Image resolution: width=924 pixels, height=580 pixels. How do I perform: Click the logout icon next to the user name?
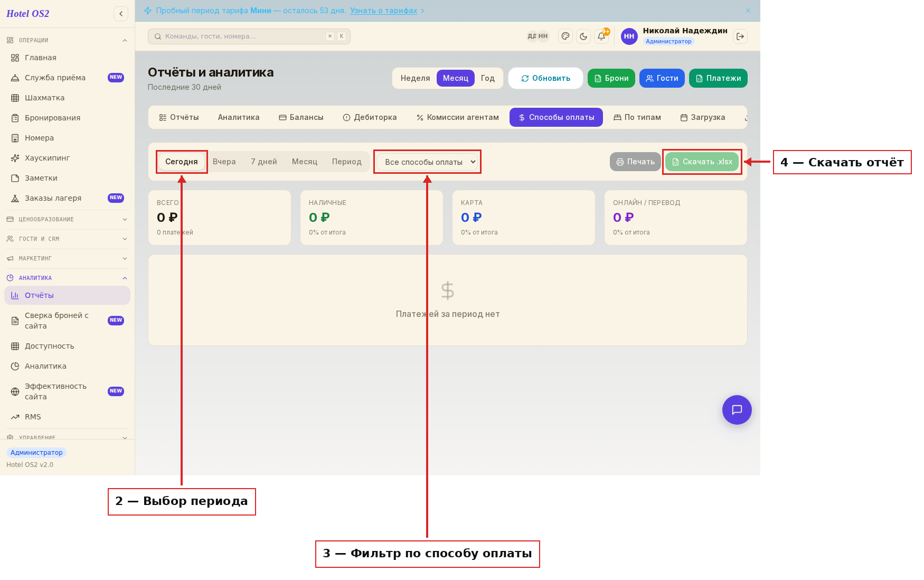tap(740, 36)
